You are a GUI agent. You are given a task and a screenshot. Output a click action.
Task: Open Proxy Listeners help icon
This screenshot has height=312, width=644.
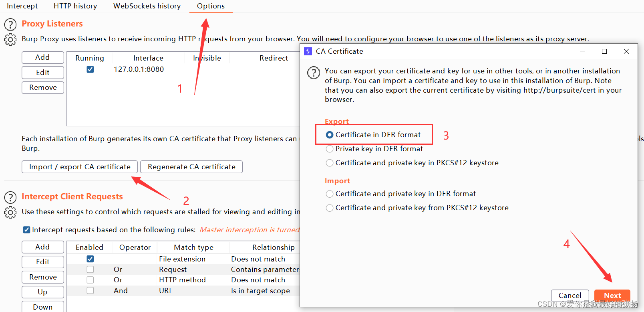10,24
